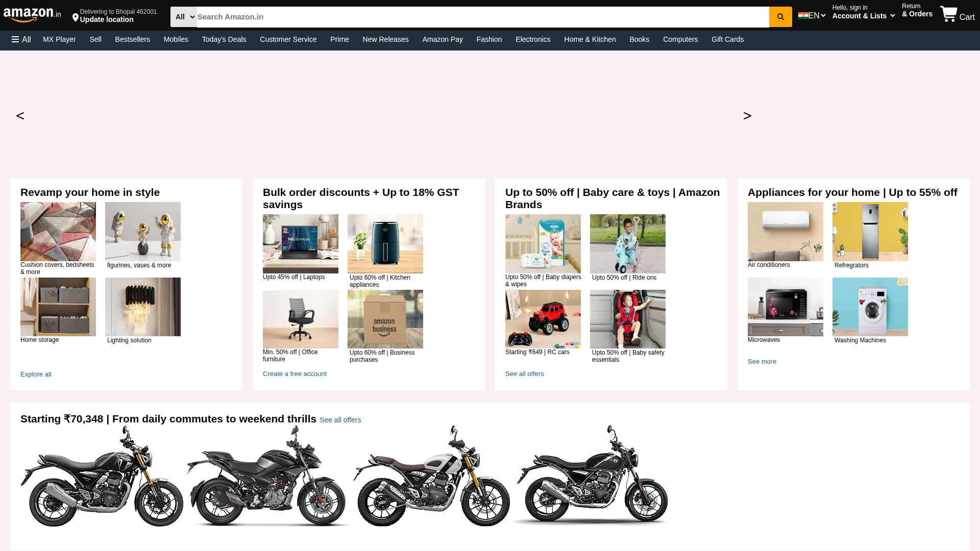Open Laptops 45% off image
The height and width of the screenshot is (551, 980).
[x=301, y=244]
